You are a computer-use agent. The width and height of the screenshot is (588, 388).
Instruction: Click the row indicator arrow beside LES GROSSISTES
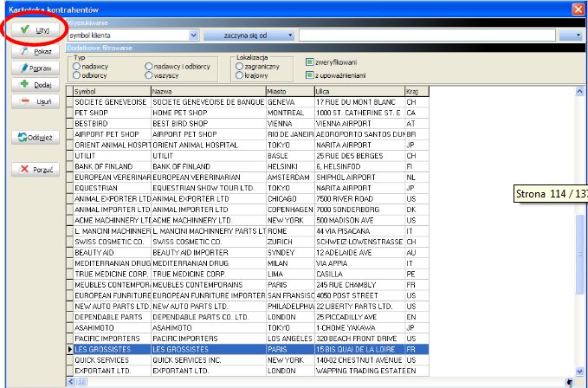pyautogui.click(x=70, y=349)
